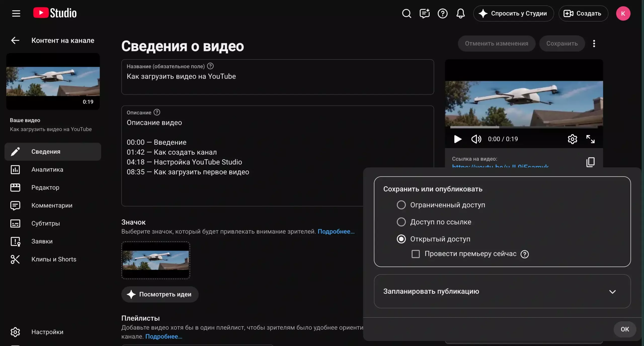644x346 pixels.
Task: Click the scissors Клипы icon
Action: [x=15, y=259]
